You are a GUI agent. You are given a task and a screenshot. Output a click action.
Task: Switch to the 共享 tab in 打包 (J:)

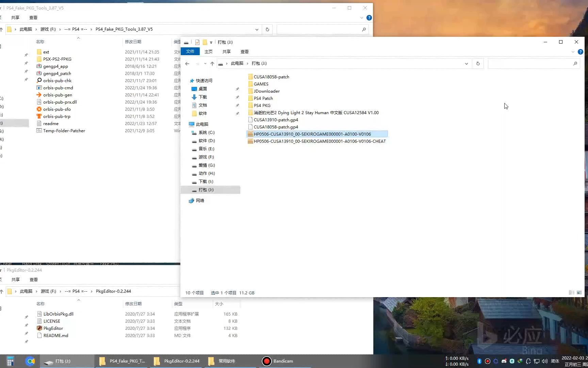[x=227, y=51]
